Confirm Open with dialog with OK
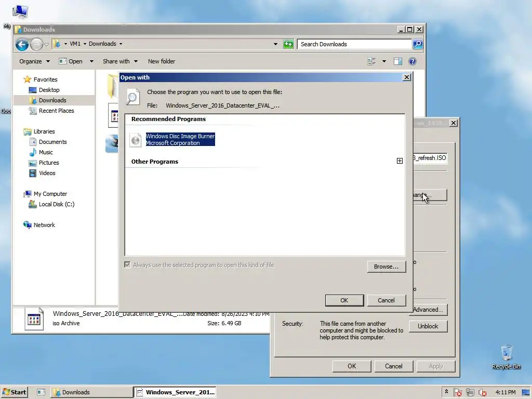This screenshot has height=399, width=532. tap(344, 300)
